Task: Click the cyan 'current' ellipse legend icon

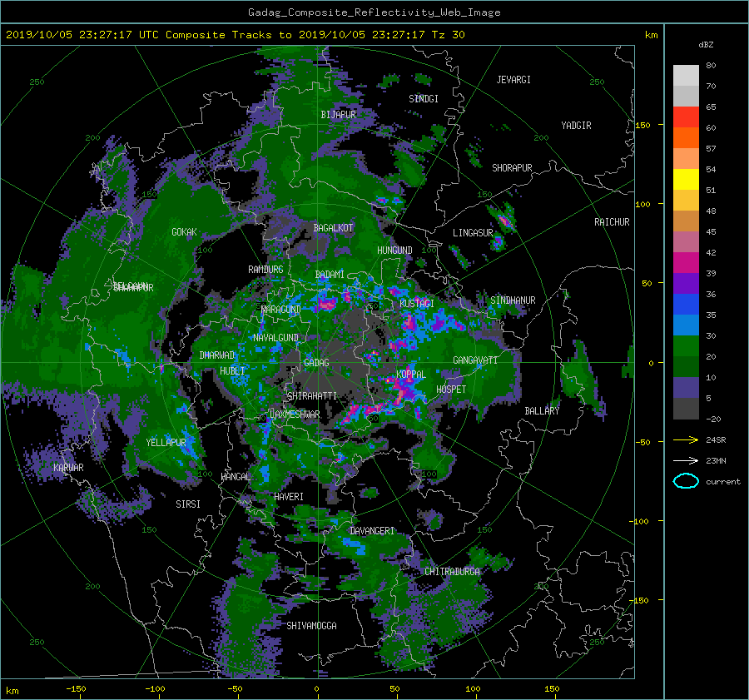Action: pos(686,481)
